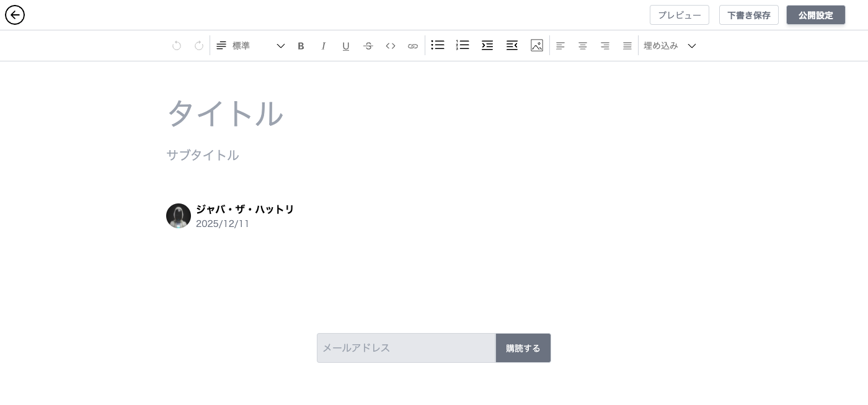868x405 pixels.
Task: Insert inline code formatting
Action: pyautogui.click(x=391, y=46)
